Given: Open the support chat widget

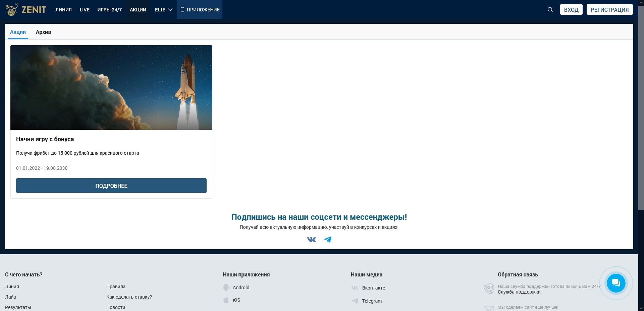Looking at the screenshot, I should tap(616, 283).
